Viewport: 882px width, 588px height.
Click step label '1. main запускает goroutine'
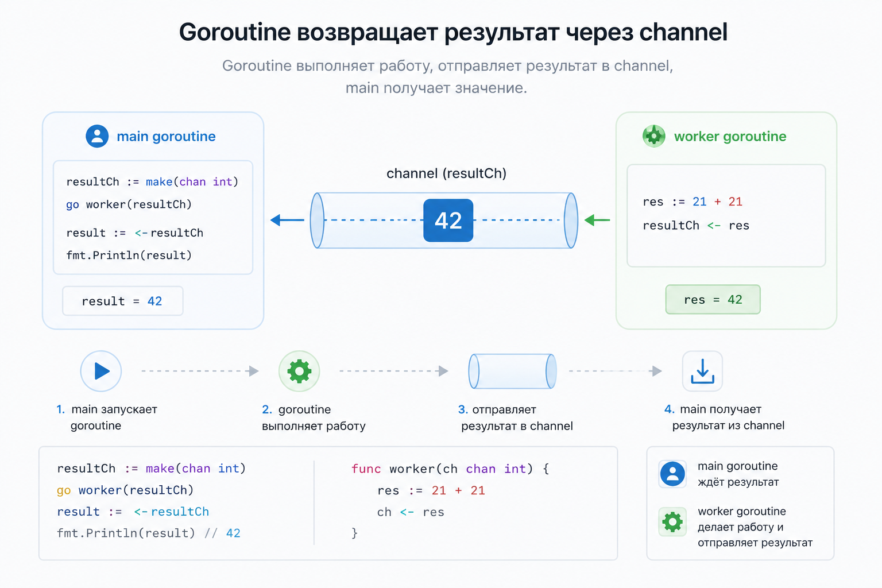(107, 417)
